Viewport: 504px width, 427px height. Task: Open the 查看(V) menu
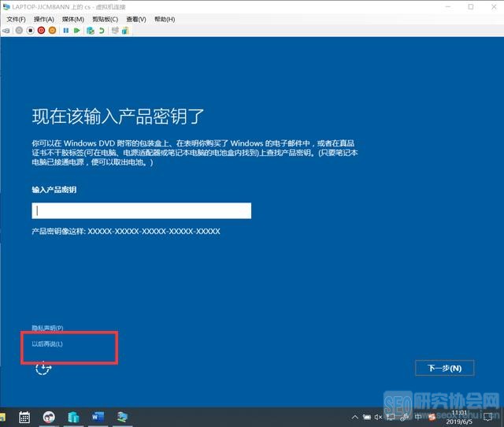[x=136, y=19]
